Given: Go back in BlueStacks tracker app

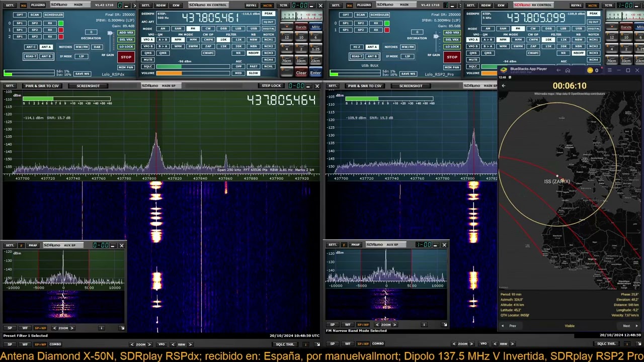Looking at the screenshot, I should click(x=503, y=86).
